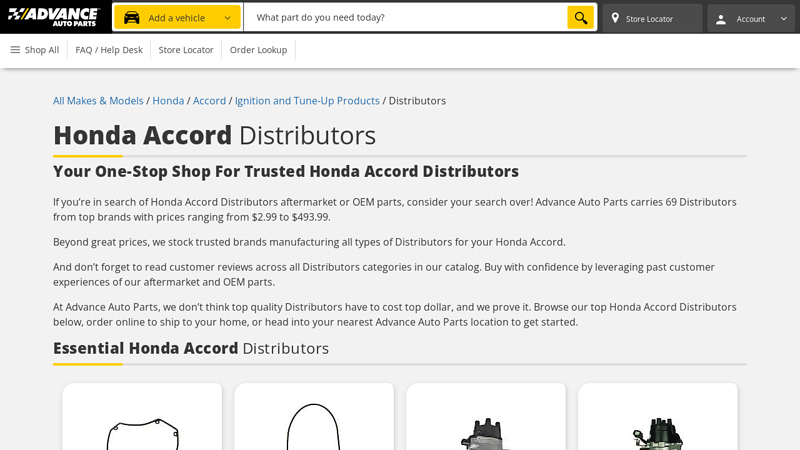Open the fourth product card with green distributor
800x450 pixels.
pos(658,417)
